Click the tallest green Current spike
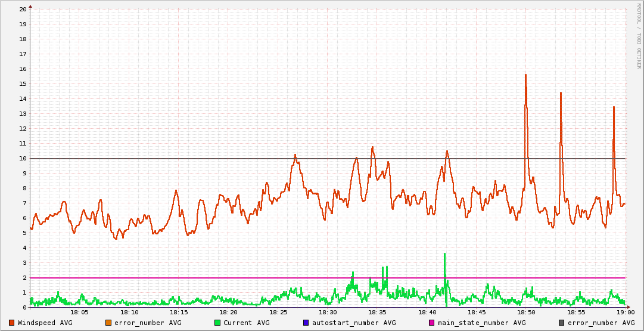Screen dimensions: 644x331 444,255
